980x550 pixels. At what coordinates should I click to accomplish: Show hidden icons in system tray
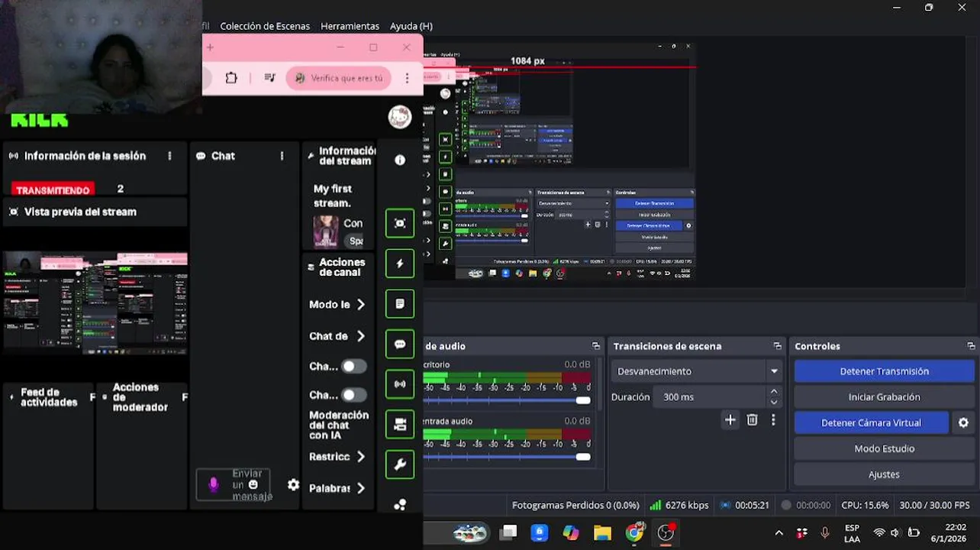pos(779,533)
